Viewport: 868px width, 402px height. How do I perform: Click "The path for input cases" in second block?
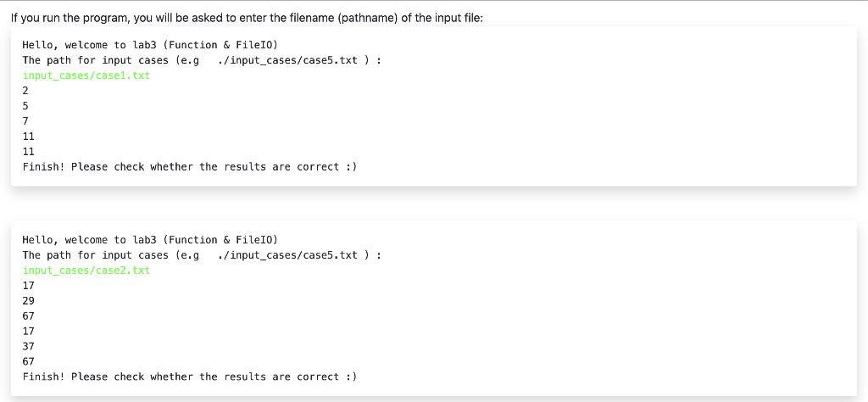click(x=96, y=255)
